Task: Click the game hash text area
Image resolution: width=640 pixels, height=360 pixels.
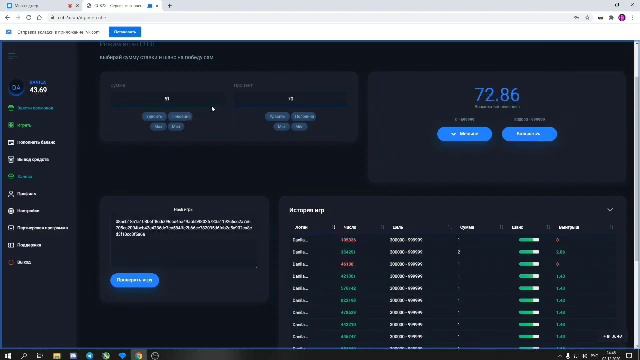Action: 184,242
